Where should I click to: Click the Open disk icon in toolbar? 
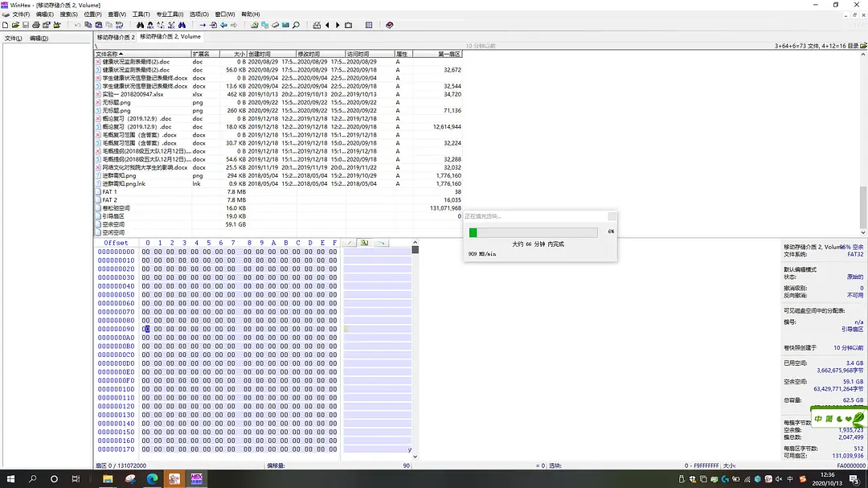tap(275, 25)
